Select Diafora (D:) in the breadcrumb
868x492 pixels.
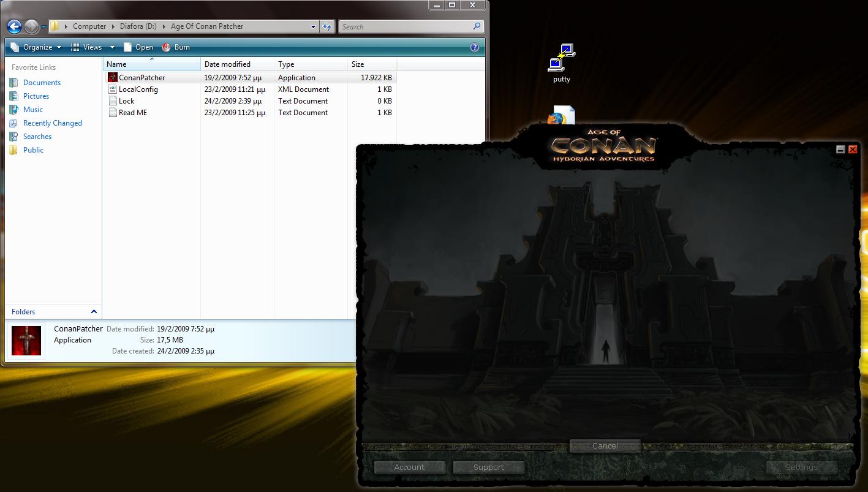coord(138,26)
